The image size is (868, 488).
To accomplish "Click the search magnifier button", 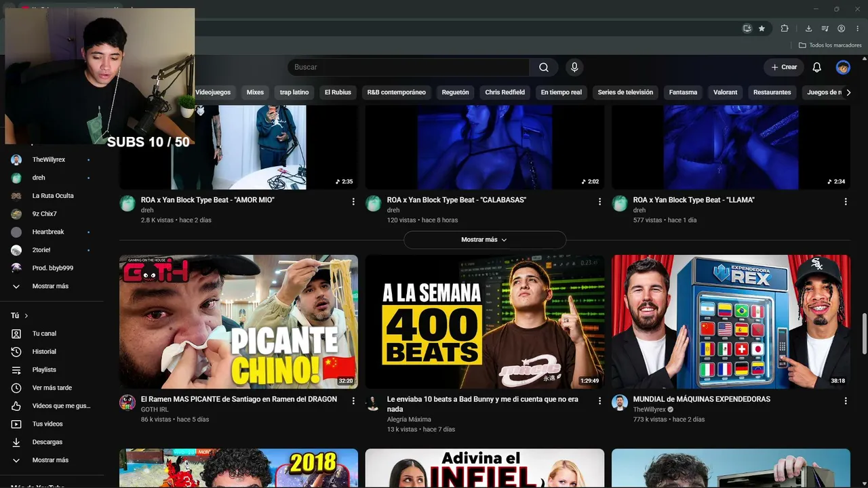I will tap(544, 67).
